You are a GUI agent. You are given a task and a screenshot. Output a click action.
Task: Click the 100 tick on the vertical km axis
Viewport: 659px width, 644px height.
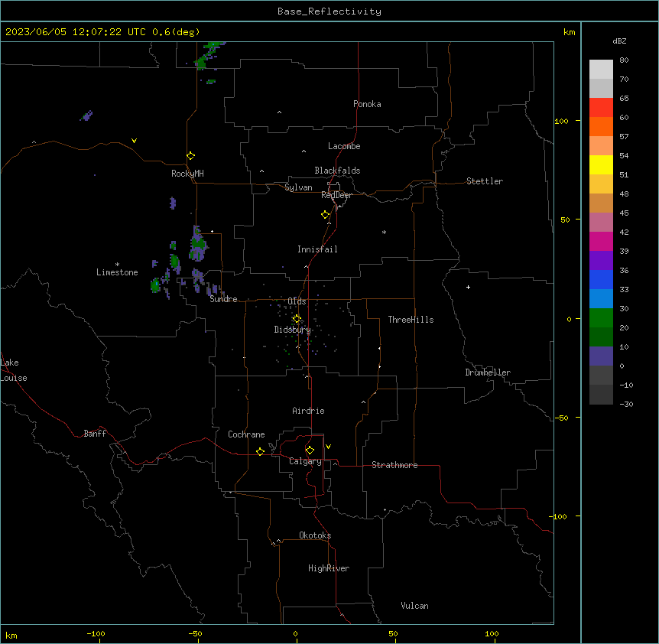pos(561,121)
